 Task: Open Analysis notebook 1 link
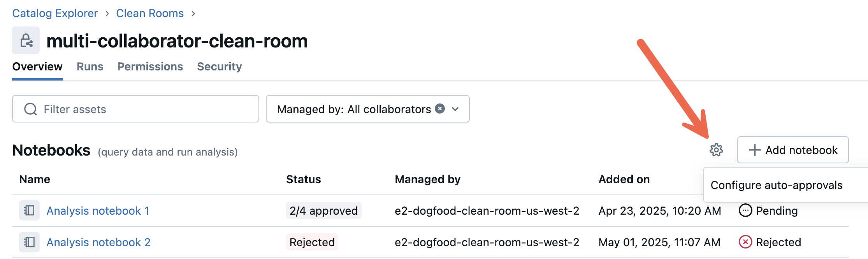tap(98, 211)
